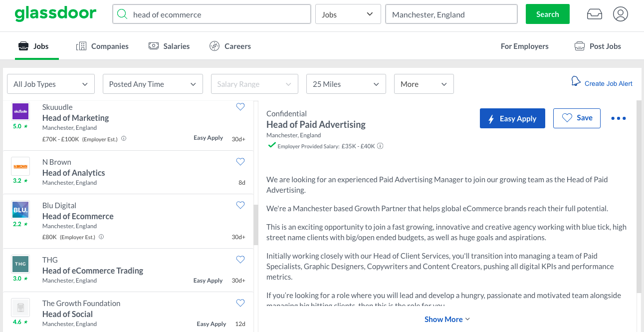Expand the Posted Any Time filter
This screenshot has width=644, height=332.
click(153, 84)
